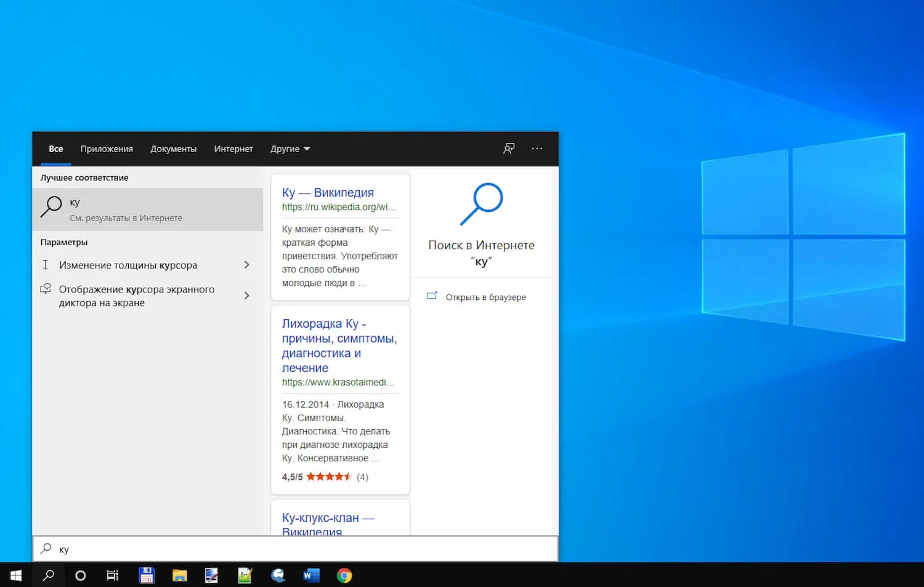Open Microsoft Word from the taskbar

(310, 575)
